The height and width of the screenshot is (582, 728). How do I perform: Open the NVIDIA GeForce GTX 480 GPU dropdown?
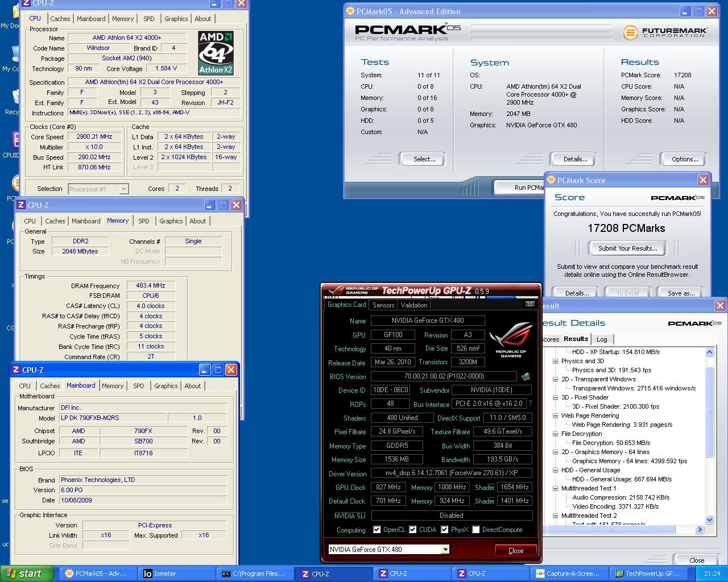click(x=445, y=550)
